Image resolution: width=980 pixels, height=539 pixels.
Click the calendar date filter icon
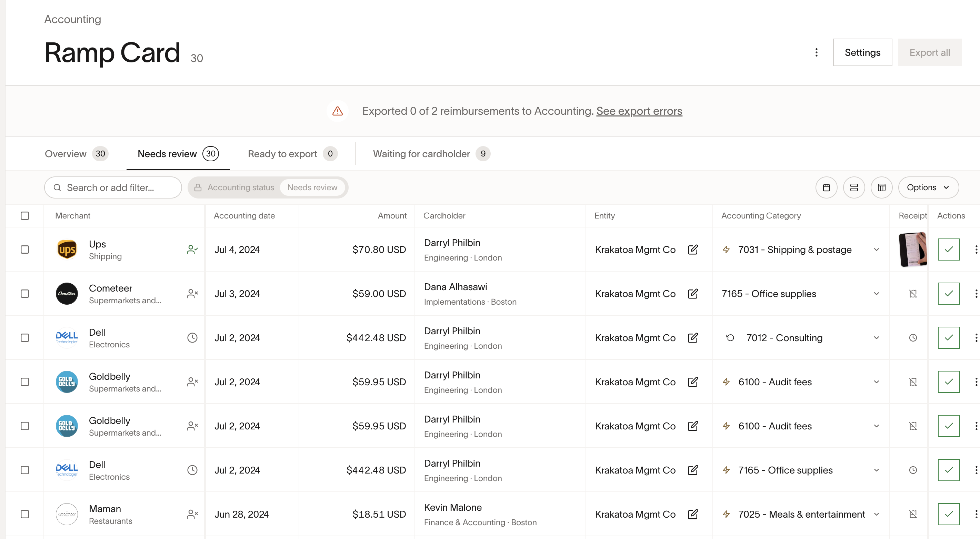[826, 187]
